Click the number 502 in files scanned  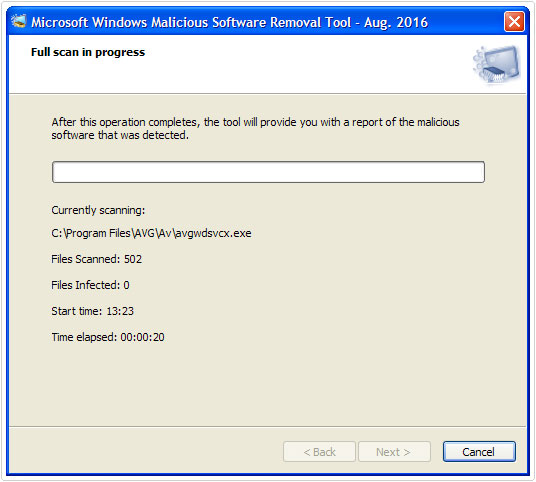[133, 259]
